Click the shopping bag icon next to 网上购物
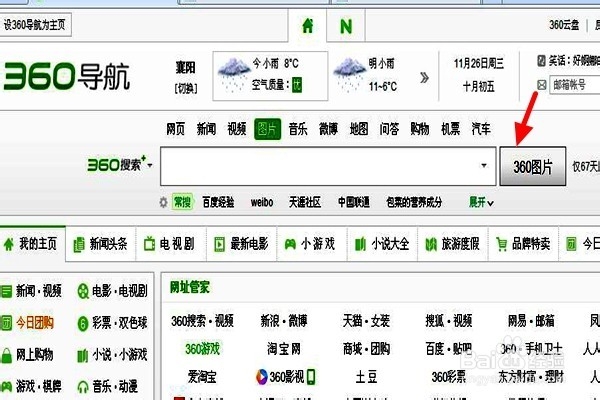Image resolution: width=600 pixels, height=400 pixels. click(6, 355)
